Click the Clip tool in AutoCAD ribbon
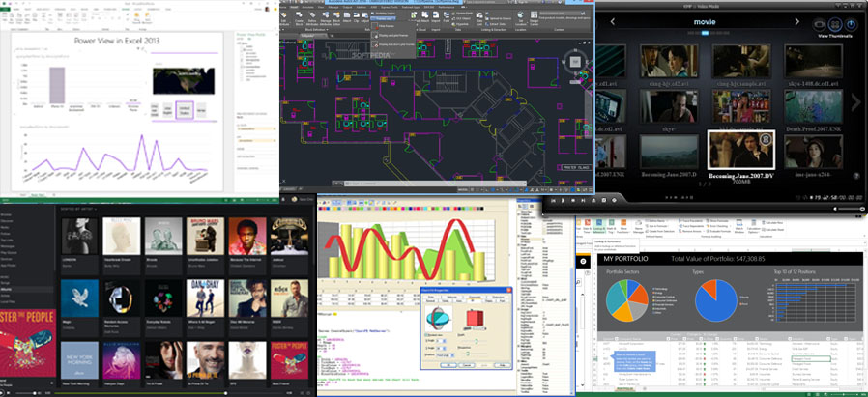The image size is (868, 397). coord(356,17)
